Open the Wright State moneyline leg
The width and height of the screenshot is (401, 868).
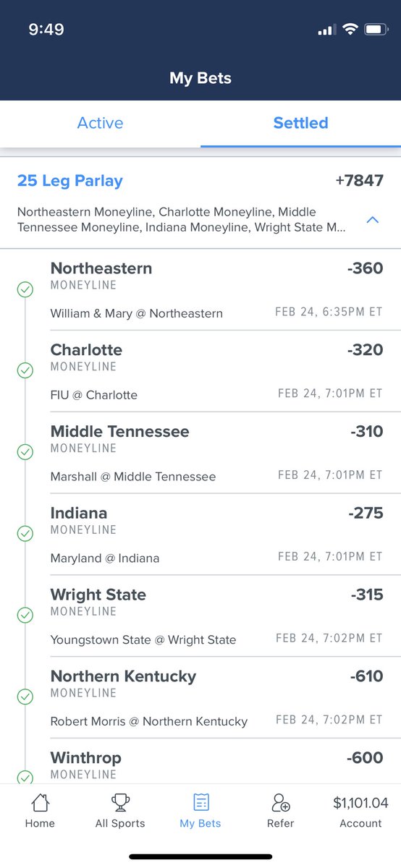216,616
